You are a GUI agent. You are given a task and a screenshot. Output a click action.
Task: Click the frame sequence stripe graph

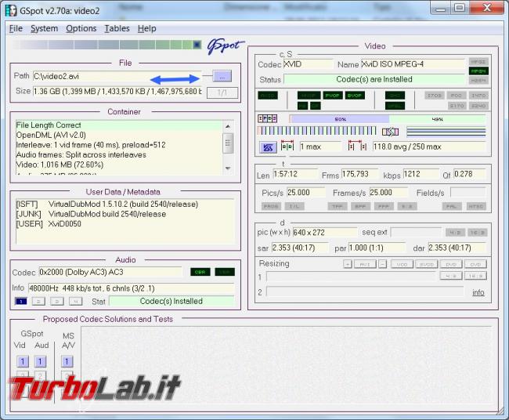pyautogui.click(x=317, y=131)
